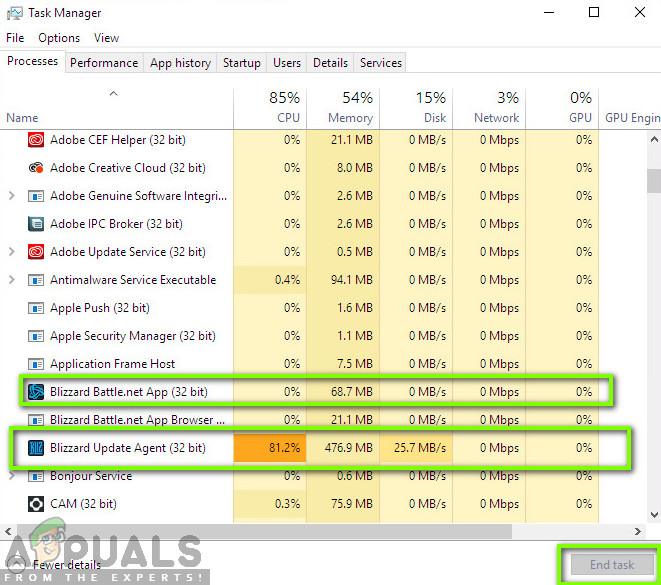The width and height of the screenshot is (661, 585).
Task: Expand the Antimalware Service Executable group
Action: point(12,279)
